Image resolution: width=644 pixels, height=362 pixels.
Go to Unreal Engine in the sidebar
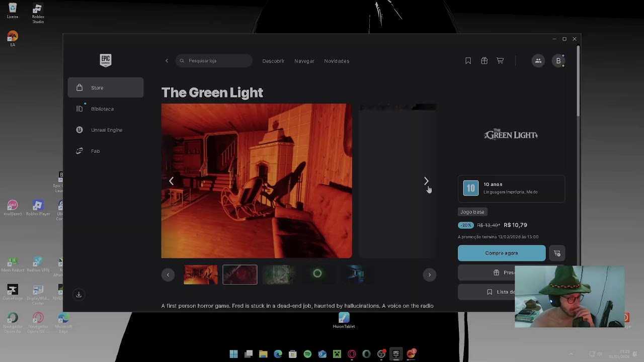click(106, 130)
